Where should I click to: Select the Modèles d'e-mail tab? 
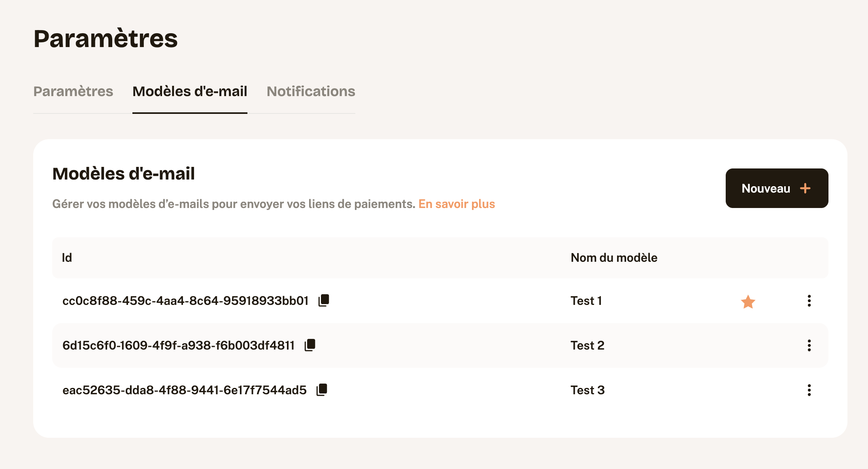(190, 91)
